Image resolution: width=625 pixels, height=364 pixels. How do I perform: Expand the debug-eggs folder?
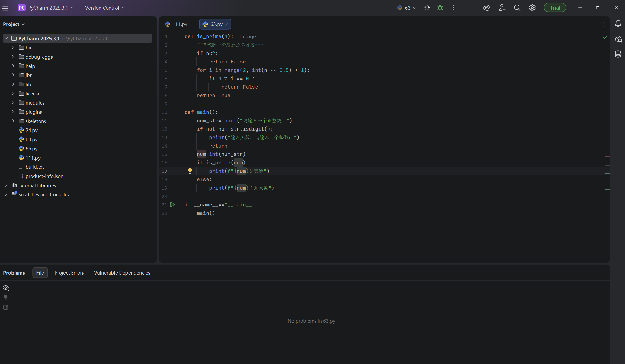13,57
